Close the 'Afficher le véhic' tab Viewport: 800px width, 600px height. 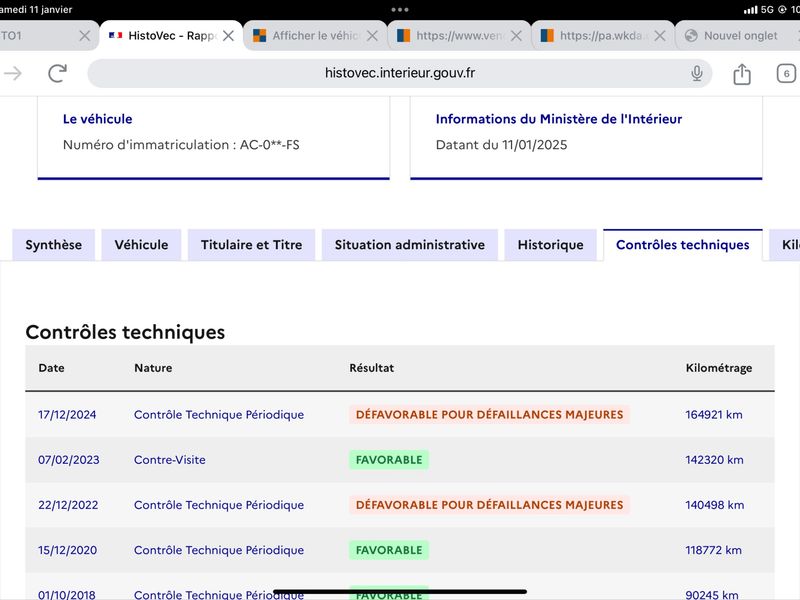(372, 36)
